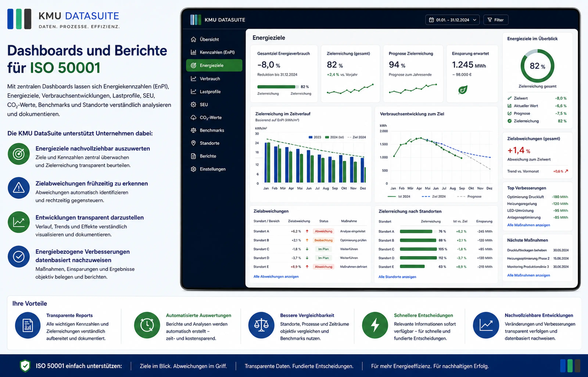Screen dimensions: 588x377
Task: Click the Nachvollziehbare Entwicklungen chart icon
Action: [486, 325]
